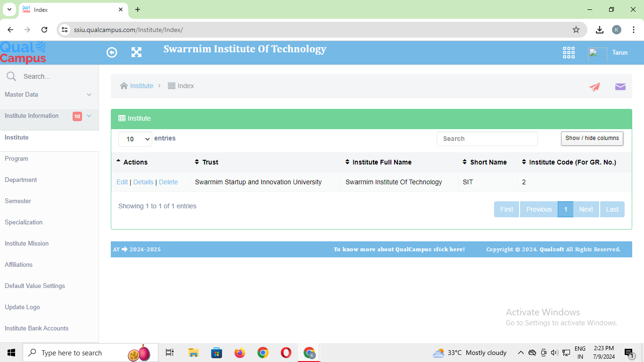This screenshot has height=362, width=644.
Task: Open Department in the sidebar
Action: pos(21,180)
